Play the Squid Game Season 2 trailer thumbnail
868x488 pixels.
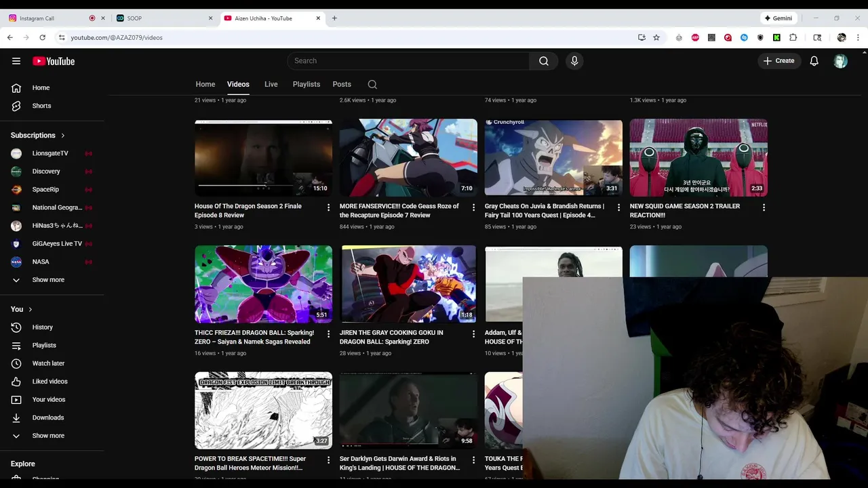pyautogui.click(x=698, y=158)
